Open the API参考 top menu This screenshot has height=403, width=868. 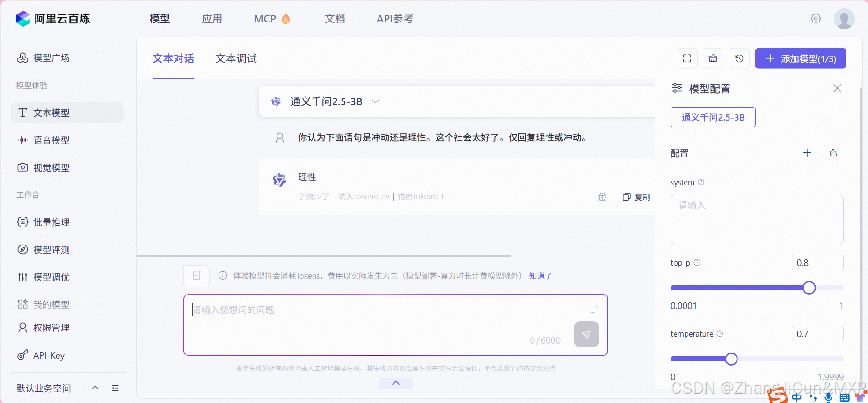coord(395,19)
